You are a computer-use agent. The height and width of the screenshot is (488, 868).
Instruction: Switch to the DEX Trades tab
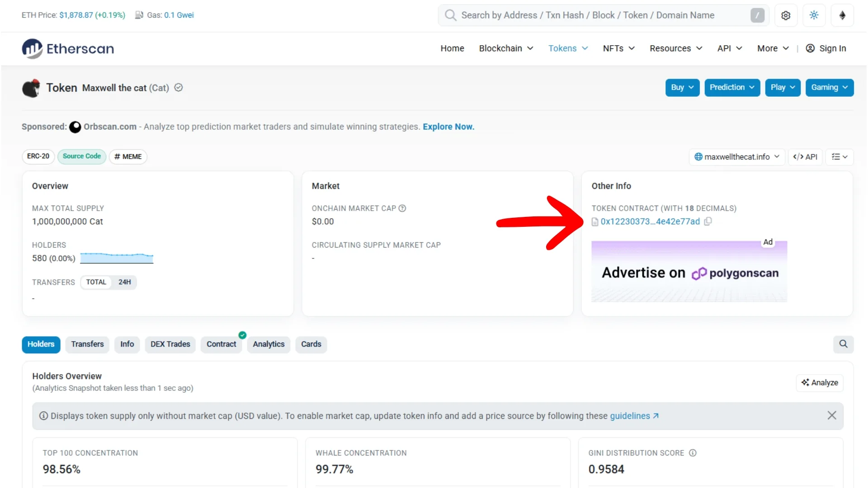(170, 344)
